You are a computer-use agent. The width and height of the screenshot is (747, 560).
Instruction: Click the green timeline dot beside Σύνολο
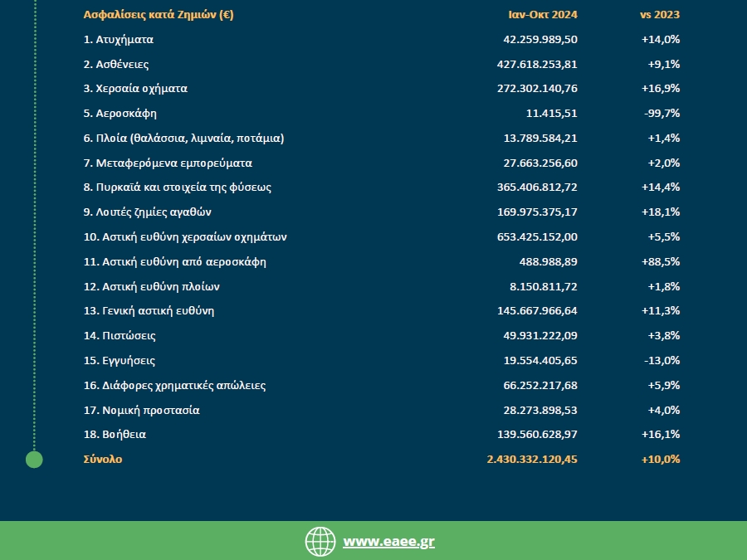click(34, 460)
